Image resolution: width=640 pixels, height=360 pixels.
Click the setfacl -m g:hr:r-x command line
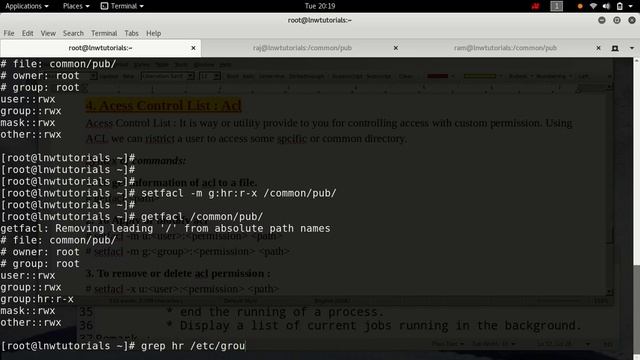[168, 193]
